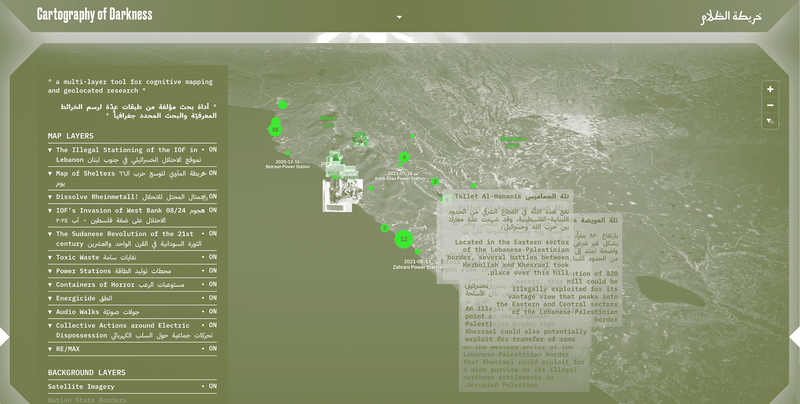This screenshot has height=404, width=800.
Task: Click the Arabic site title at top right
Action: (x=731, y=16)
